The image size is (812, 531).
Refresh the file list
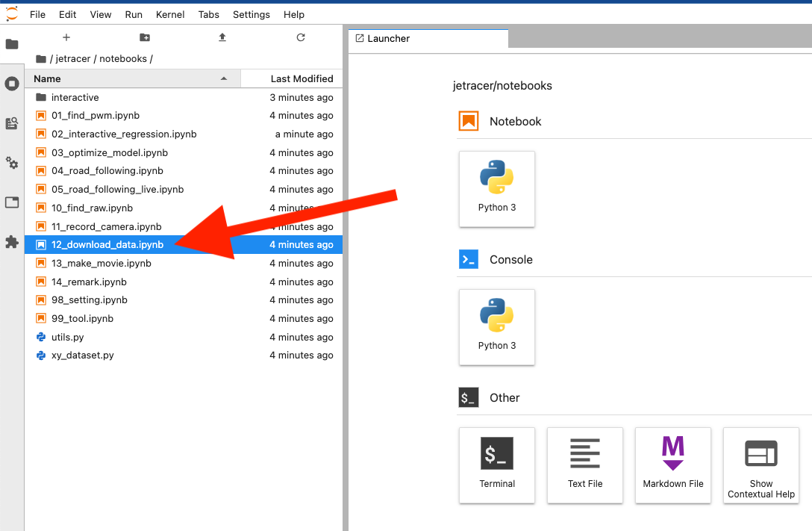pyautogui.click(x=300, y=37)
